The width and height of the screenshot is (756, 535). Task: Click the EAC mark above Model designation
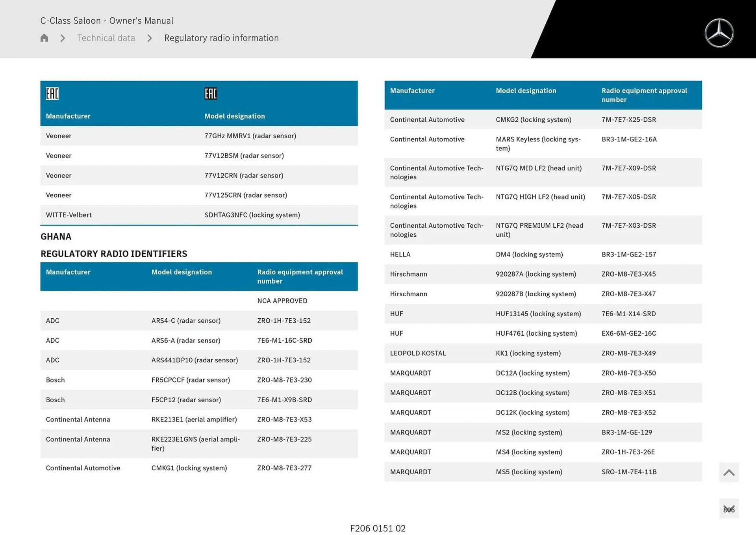(211, 93)
